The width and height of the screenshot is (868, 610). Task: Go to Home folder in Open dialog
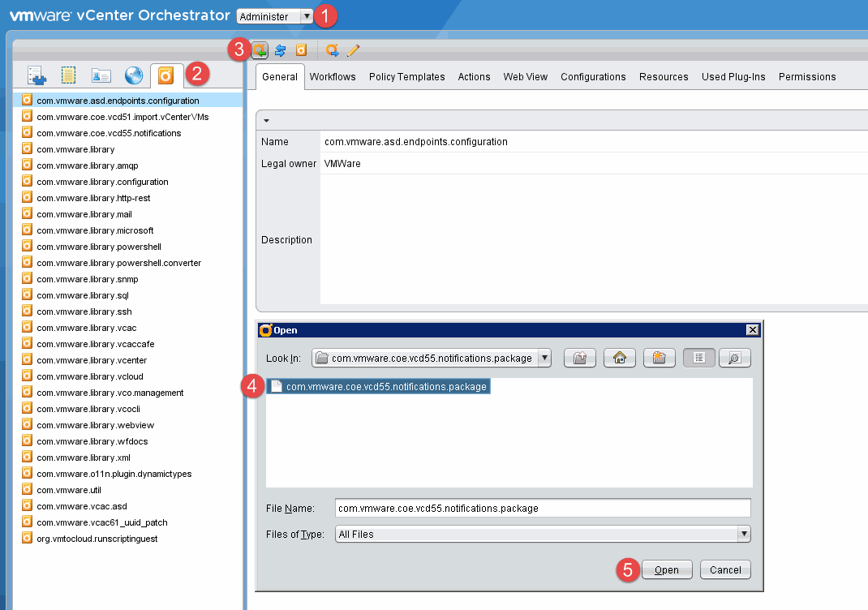(x=620, y=358)
